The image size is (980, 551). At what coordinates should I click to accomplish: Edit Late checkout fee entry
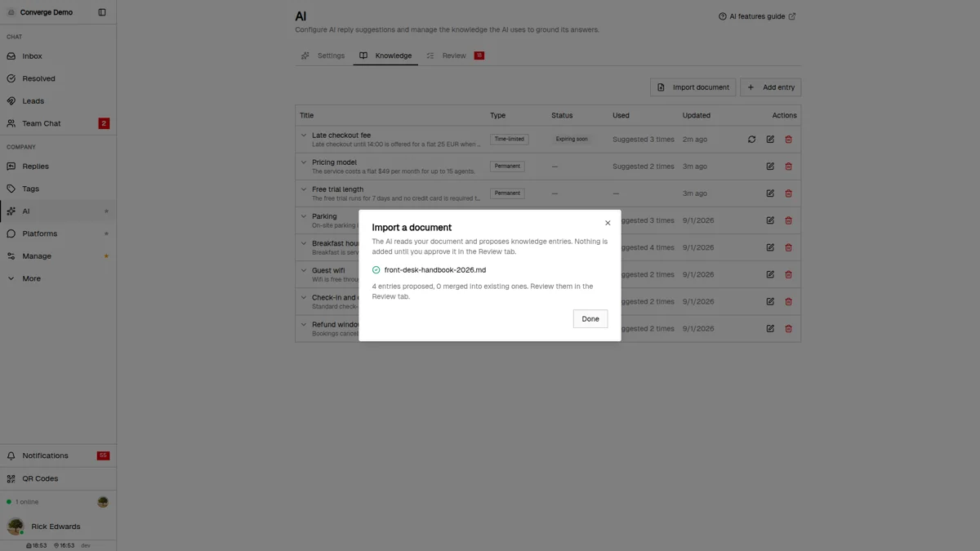770,140
